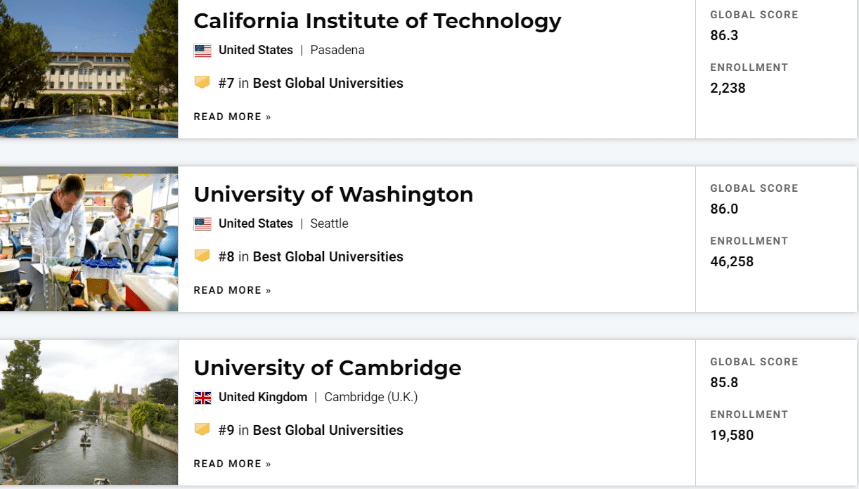The width and height of the screenshot is (859, 489).
Task: Click the UK flag under University of Cambridge
Action: coord(202,398)
